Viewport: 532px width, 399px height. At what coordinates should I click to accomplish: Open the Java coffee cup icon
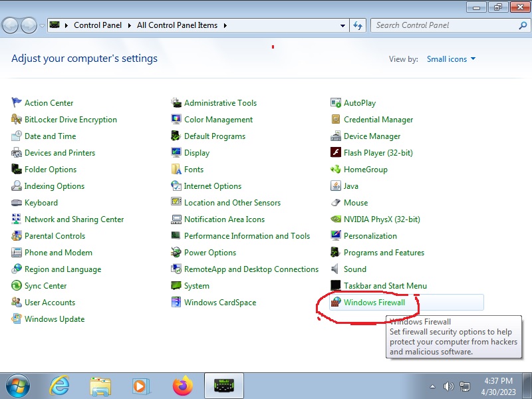[x=336, y=186]
